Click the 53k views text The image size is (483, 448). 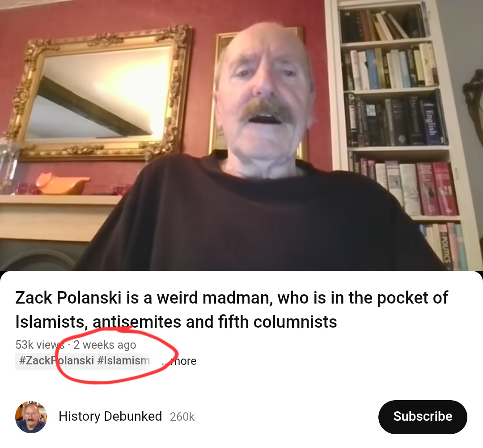coord(40,345)
